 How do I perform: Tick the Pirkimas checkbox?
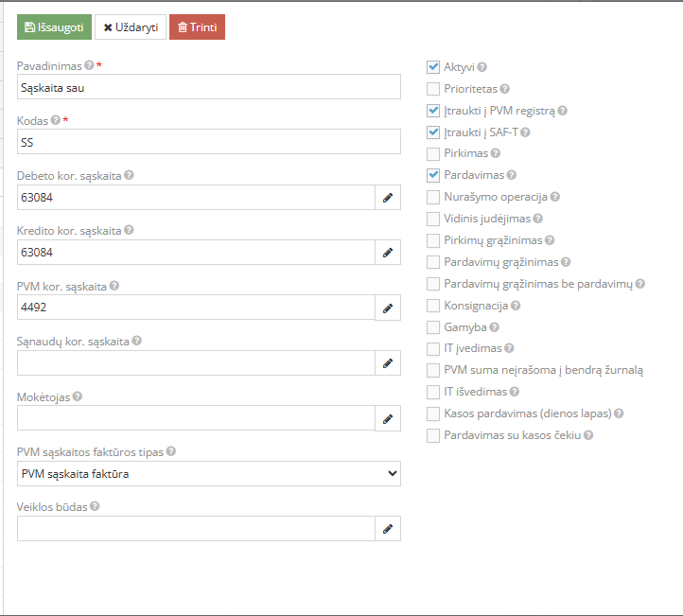pyautogui.click(x=433, y=153)
